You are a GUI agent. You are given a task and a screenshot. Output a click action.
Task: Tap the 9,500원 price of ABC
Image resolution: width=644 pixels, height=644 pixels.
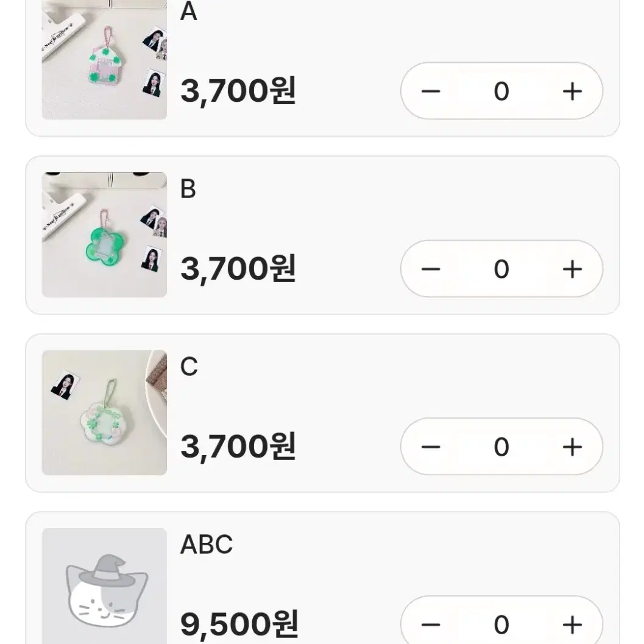coord(239,625)
